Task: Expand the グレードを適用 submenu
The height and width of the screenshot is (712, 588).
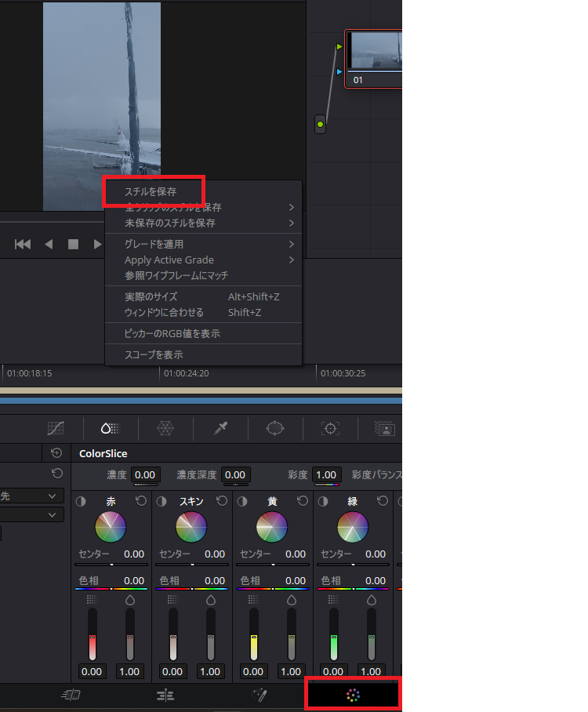Action: [291, 245]
